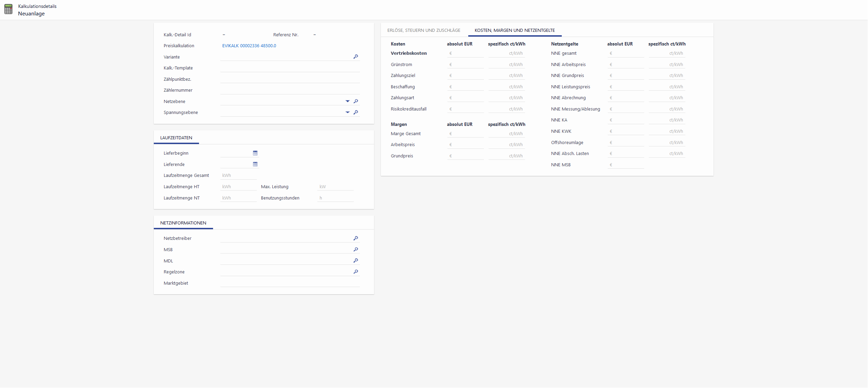
Task: Click the Vertriebskosten absolut EUR field
Action: [x=466, y=53]
